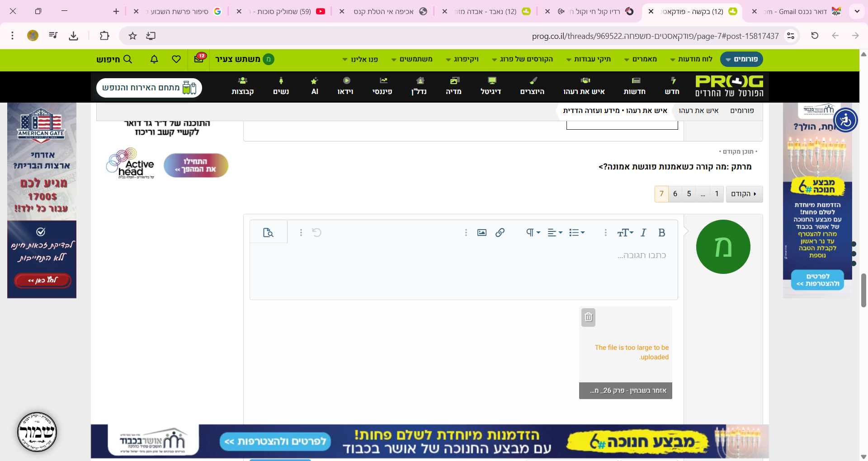Screen dimensions: 868x461
Task: Open the accessibility options button
Action: coord(845,120)
